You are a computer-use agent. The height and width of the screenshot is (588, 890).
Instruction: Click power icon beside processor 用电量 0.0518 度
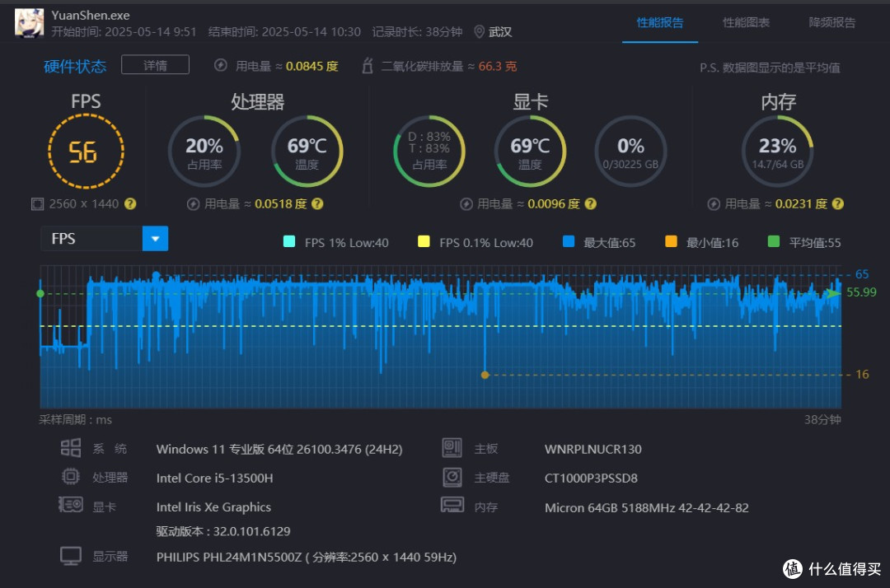click(193, 204)
